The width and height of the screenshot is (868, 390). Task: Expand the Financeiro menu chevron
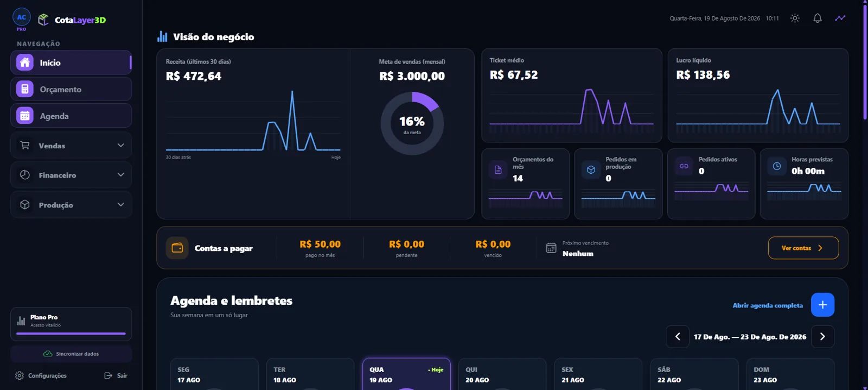tap(121, 175)
